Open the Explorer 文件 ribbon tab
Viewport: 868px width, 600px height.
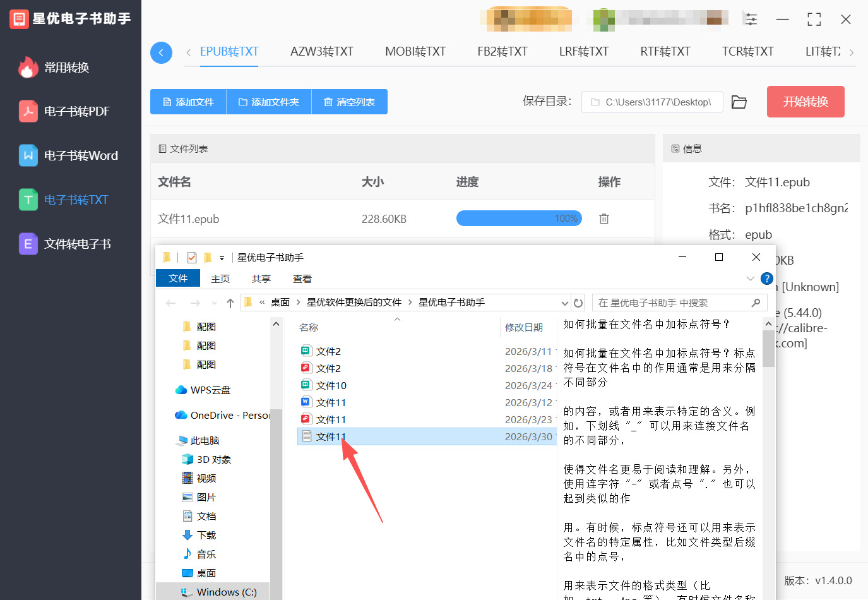click(x=178, y=279)
